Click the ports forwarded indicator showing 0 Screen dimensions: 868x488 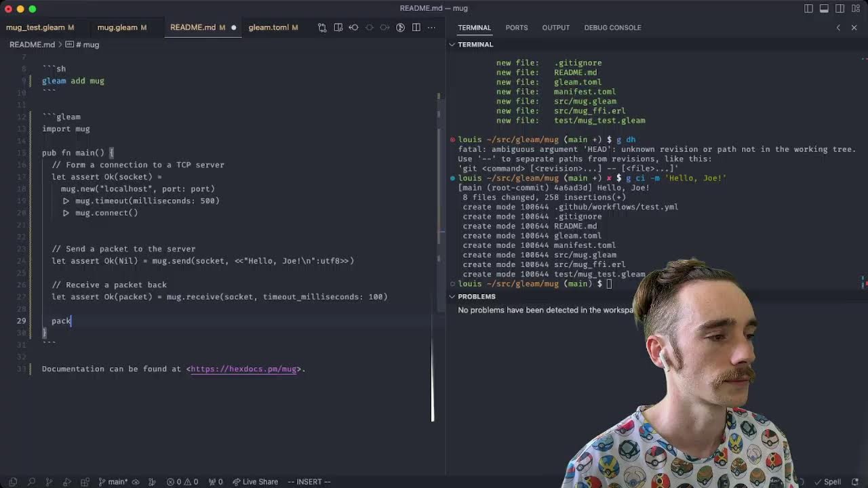tap(215, 482)
